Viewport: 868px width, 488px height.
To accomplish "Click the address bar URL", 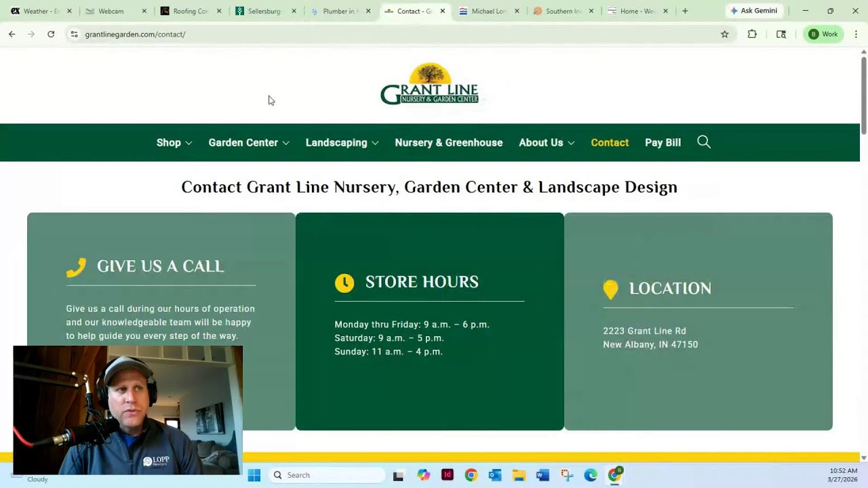I will (x=135, y=34).
